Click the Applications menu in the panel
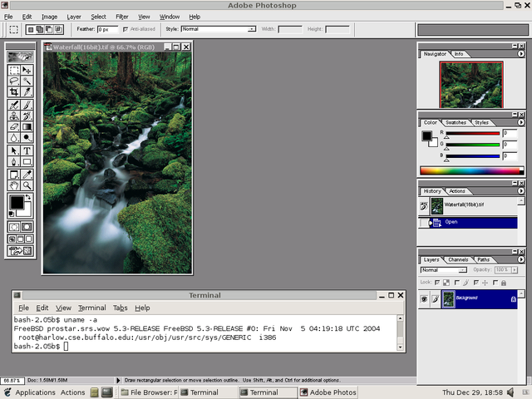 pos(35,392)
